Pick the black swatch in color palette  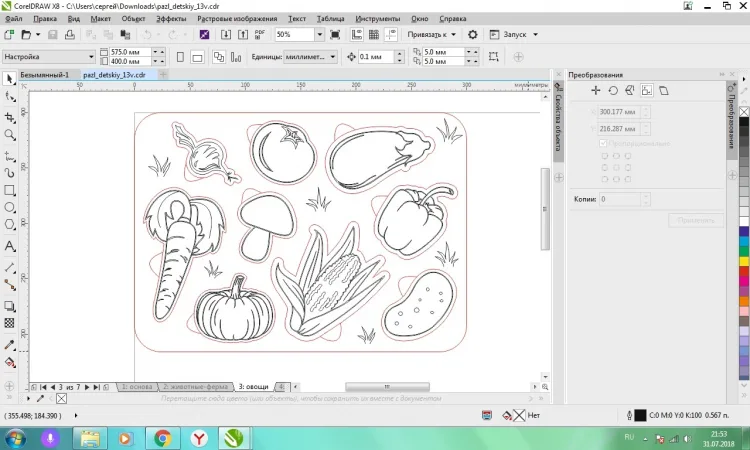(744, 122)
